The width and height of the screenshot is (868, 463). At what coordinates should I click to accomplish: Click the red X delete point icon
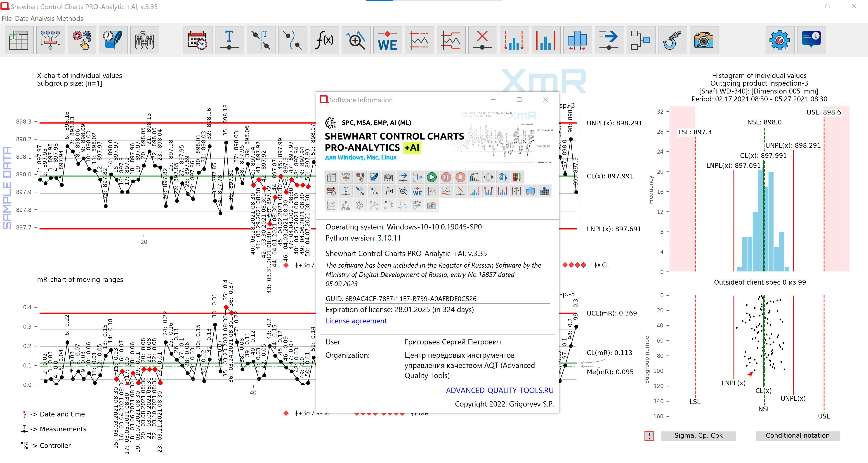click(483, 40)
